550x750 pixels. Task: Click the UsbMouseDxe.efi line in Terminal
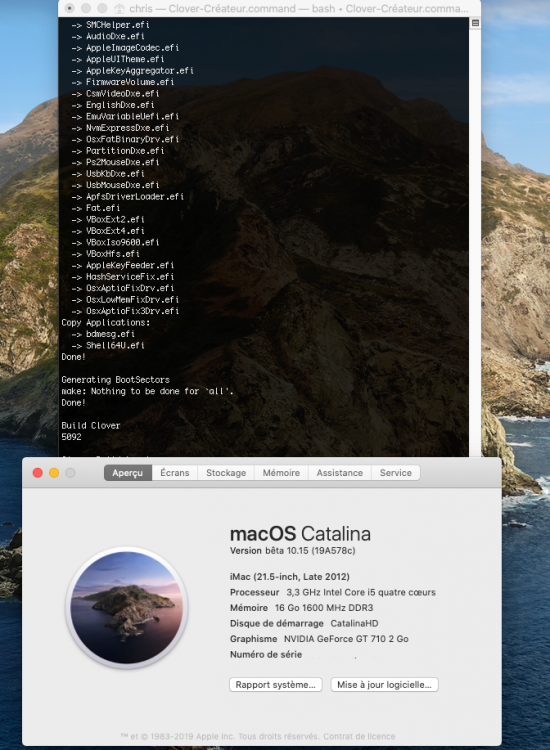[115, 185]
